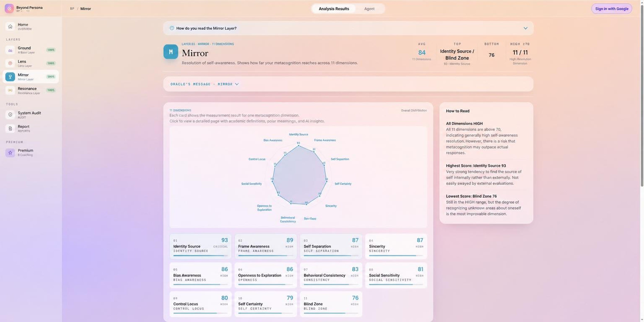Open the Identity Source dimension card
This screenshot has width=644, height=322.
point(200,246)
